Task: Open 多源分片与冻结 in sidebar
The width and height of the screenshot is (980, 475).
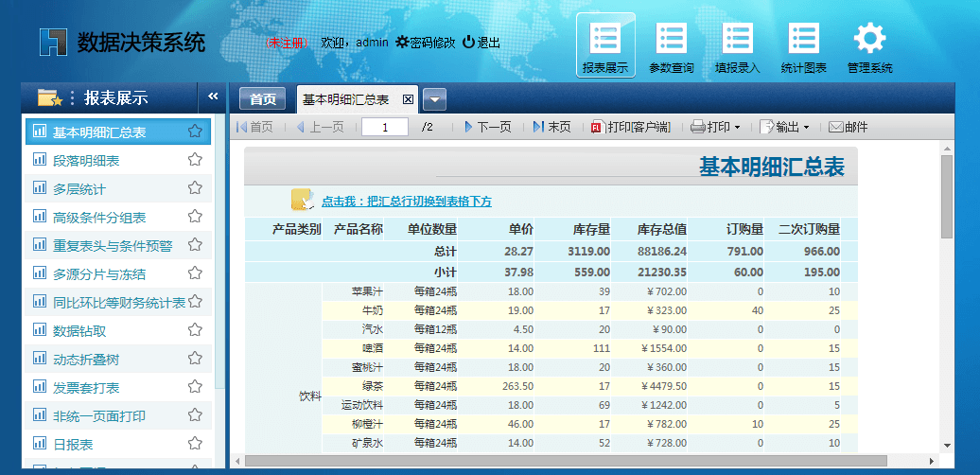Action: pos(99,273)
